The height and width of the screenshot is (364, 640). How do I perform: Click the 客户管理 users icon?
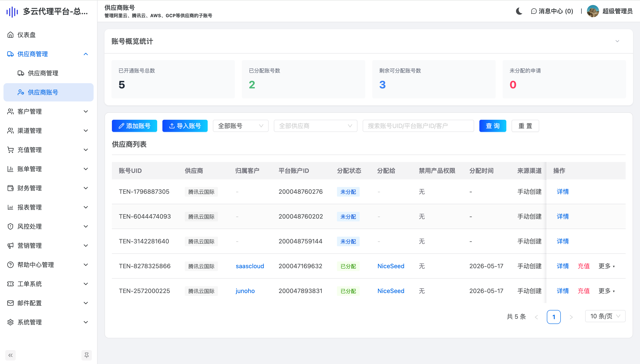(10, 111)
